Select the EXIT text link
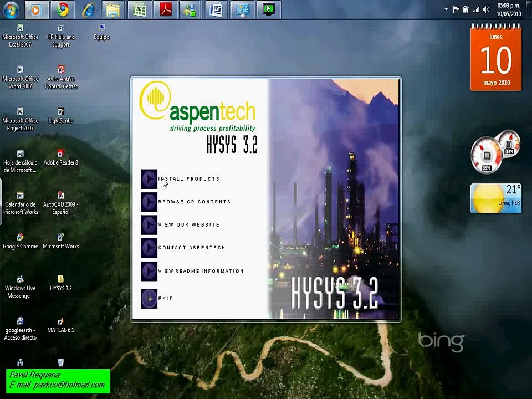The height and width of the screenshot is (399, 532). pos(165,299)
